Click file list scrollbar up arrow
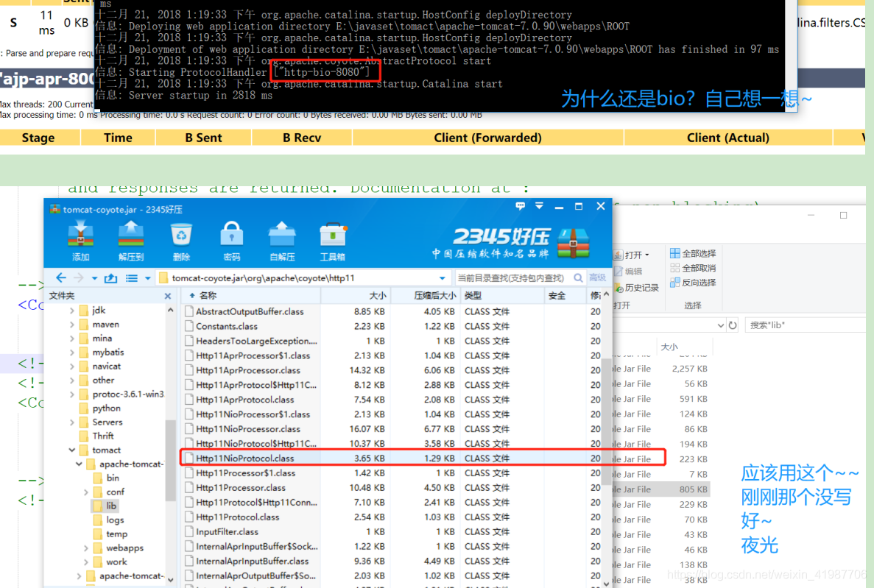The width and height of the screenshot is (874, 588). pos(606,294)
